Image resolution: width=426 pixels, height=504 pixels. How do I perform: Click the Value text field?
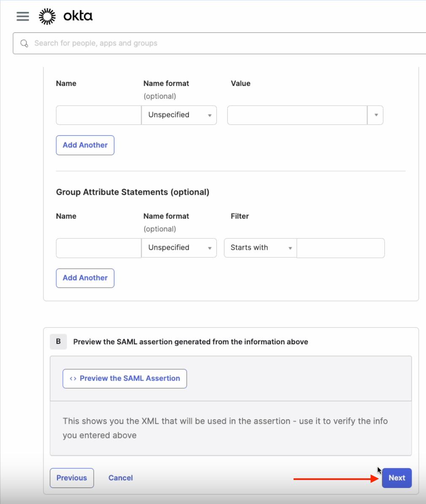297,115
